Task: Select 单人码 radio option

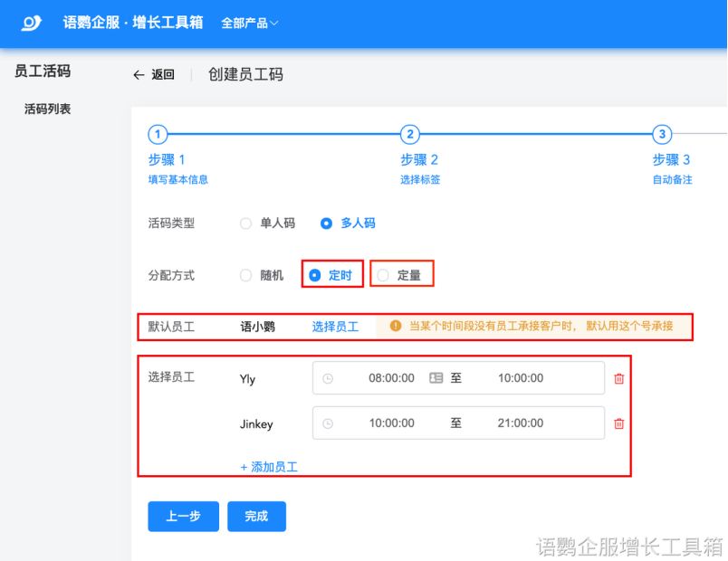Action: [245, 223]
